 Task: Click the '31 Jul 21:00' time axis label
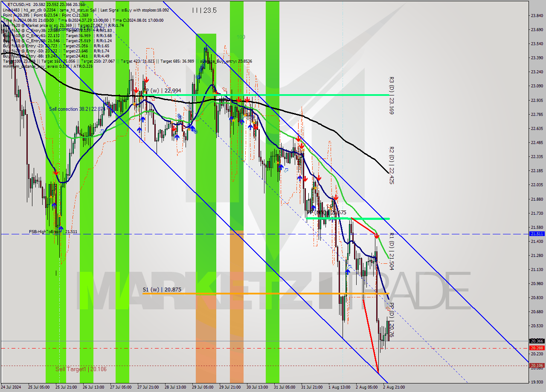click(x=311, y=387)
